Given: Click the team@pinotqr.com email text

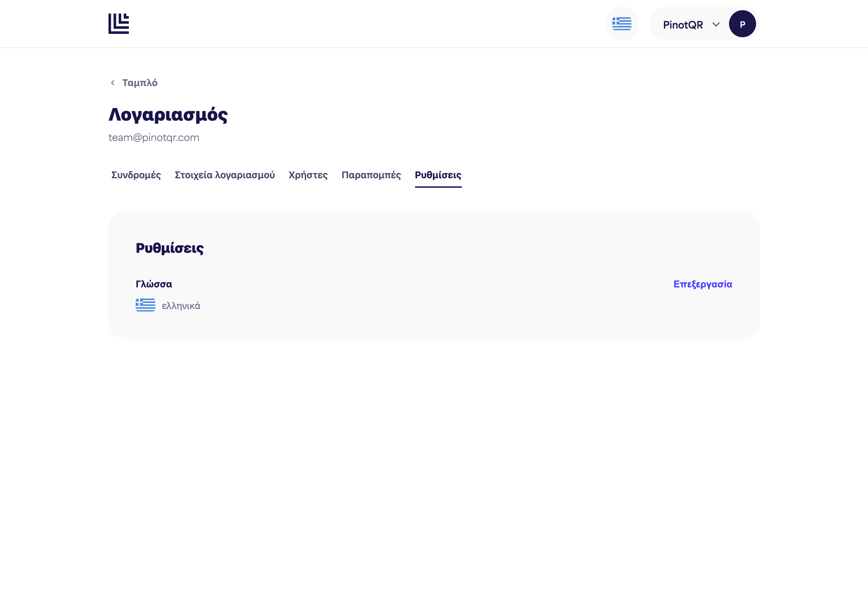Looking at the screenshot, I should click(x=154, y=138).
